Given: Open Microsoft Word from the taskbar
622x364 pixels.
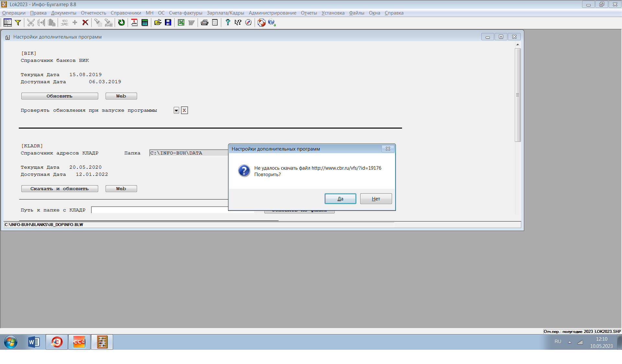Looking at the screenshot, I should (34, 342).
